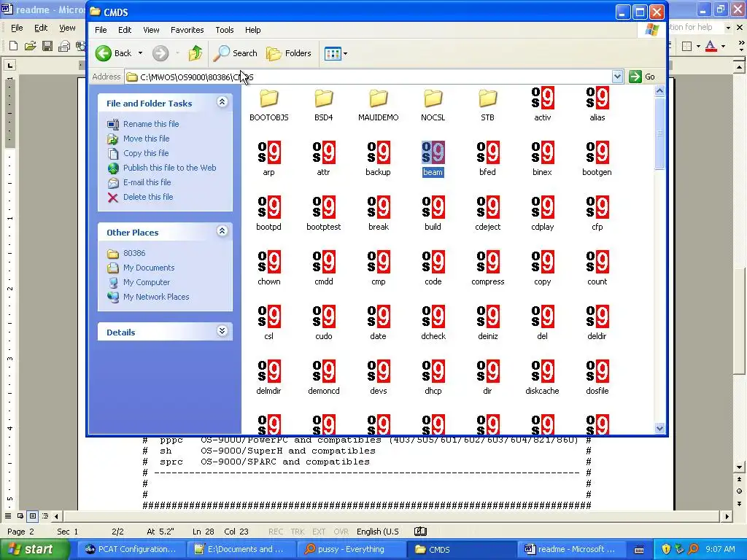
Task: Open Explorer Edit menu
Action: click(125, 29)
